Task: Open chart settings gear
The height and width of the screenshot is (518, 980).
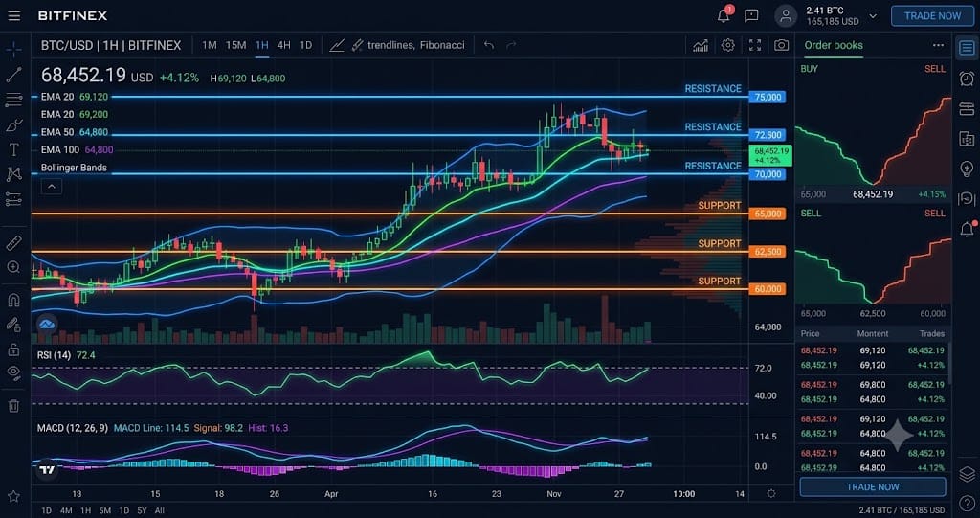Action: (x=727, y=45)
